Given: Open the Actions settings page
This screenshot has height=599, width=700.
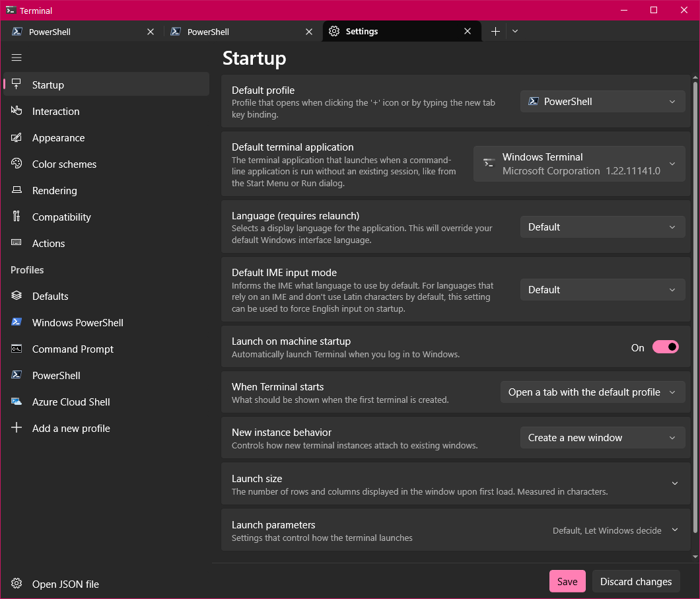Looking at the screenshot, I should click(x=106, y=243).
